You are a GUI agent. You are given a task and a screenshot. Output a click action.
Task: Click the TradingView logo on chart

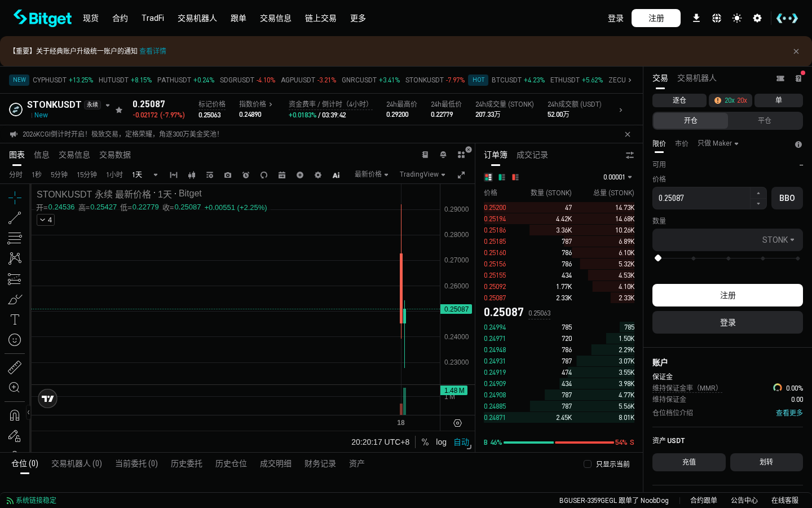click(48, 398)
